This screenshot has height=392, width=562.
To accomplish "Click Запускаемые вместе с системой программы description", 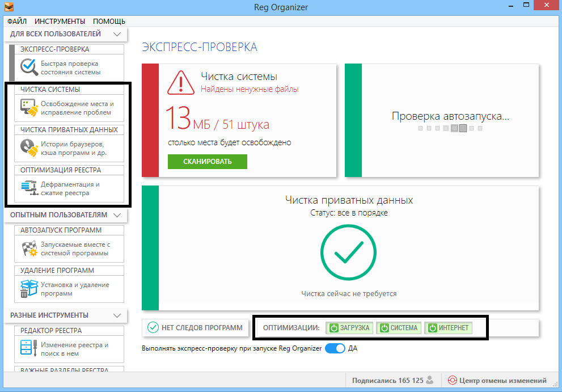I will coord(75,249).
